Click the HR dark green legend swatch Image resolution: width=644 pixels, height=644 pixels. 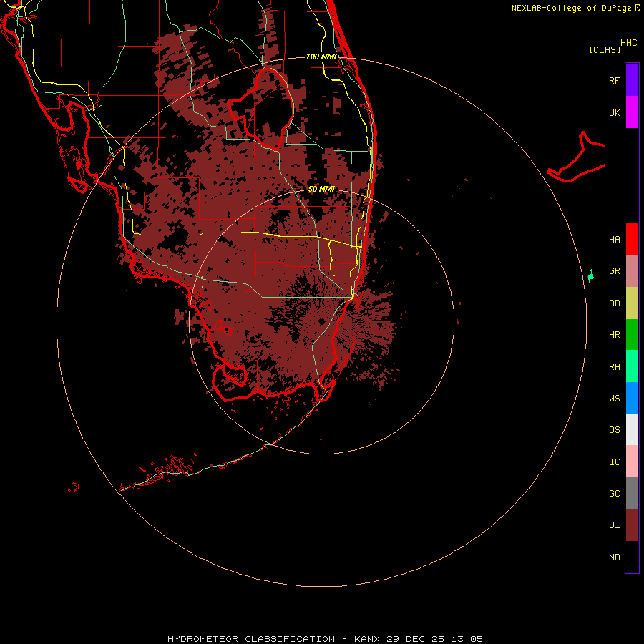coord(632,335)
